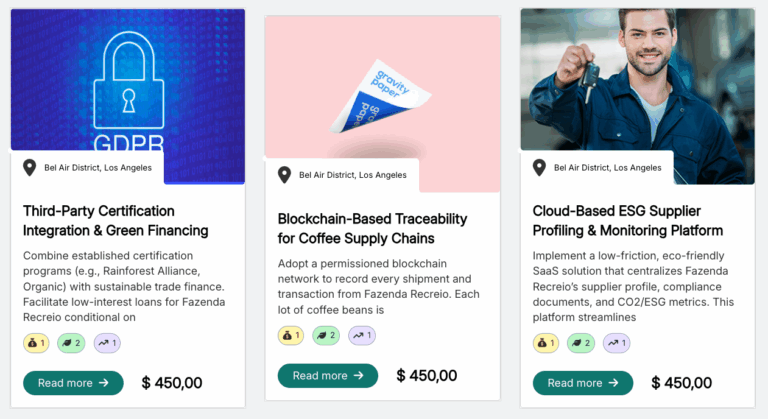Click the yellow money bag badge on the Blockchain card
This screenshot has height=419, width=768.
(x=291, y=335)
